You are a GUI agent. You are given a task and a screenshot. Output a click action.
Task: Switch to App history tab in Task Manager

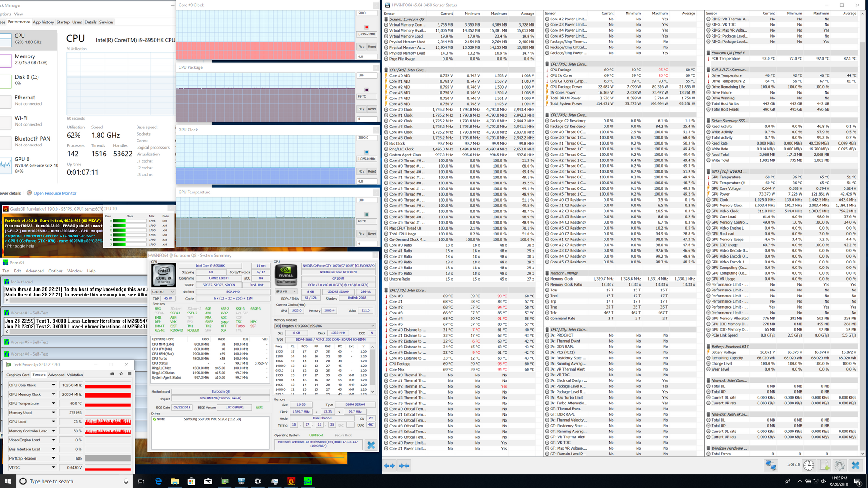[x=43, y=22]
